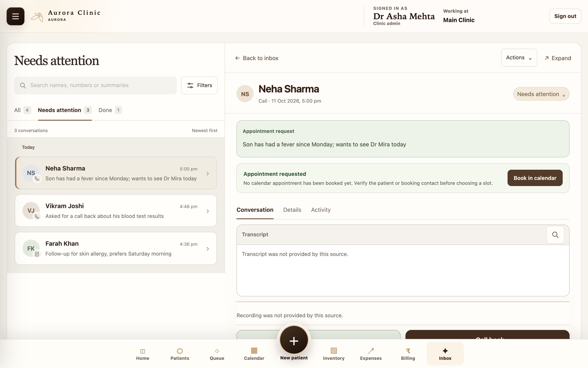Open the Actions dropdown

[x=519, y=58]
